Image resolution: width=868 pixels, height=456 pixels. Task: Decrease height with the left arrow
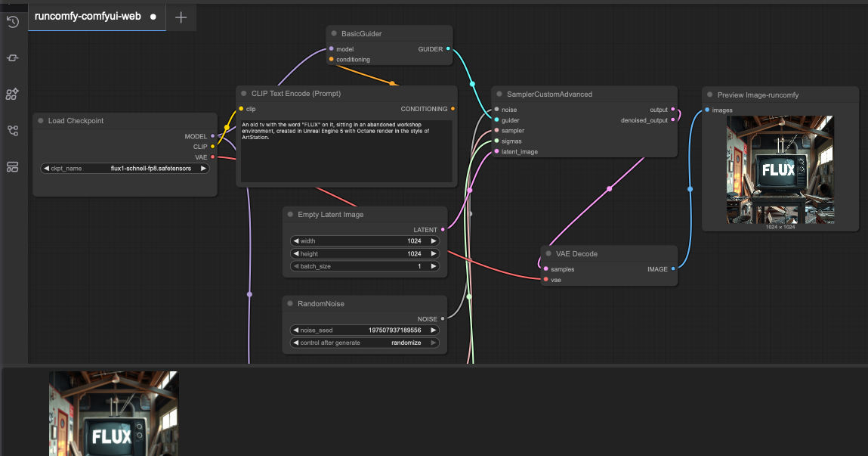click(296, 254)
